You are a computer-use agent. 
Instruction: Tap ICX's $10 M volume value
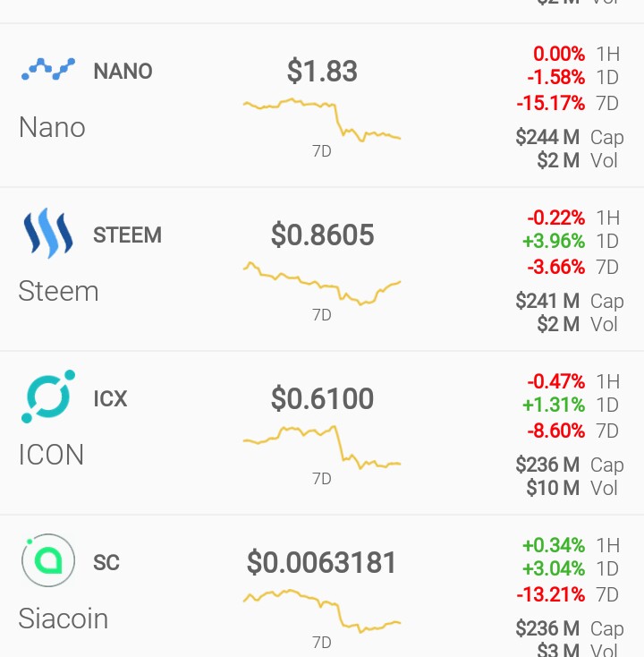(553, 488)
